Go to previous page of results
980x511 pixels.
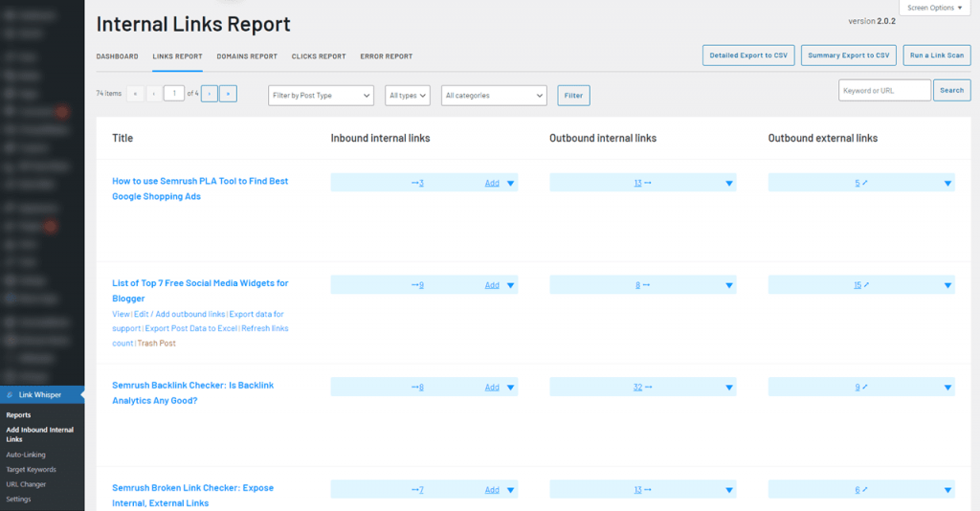(x=154, y=94)
